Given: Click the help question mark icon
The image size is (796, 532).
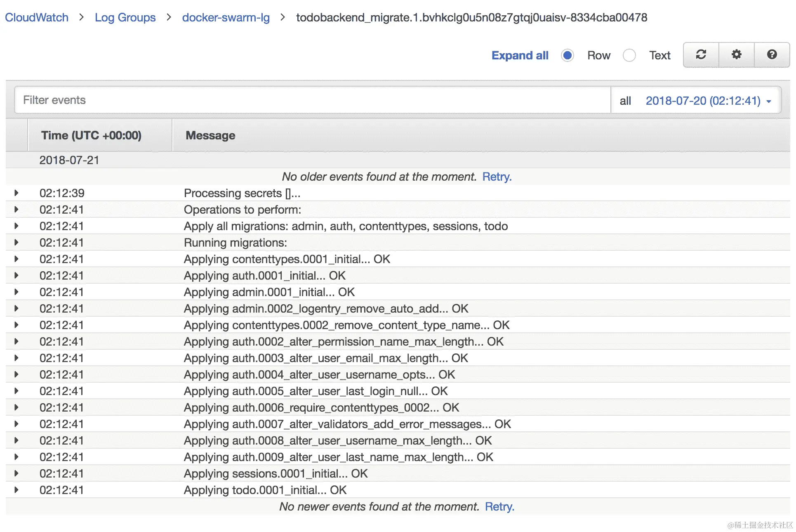Looking at the screenshot, I should (x=772, y=55).
